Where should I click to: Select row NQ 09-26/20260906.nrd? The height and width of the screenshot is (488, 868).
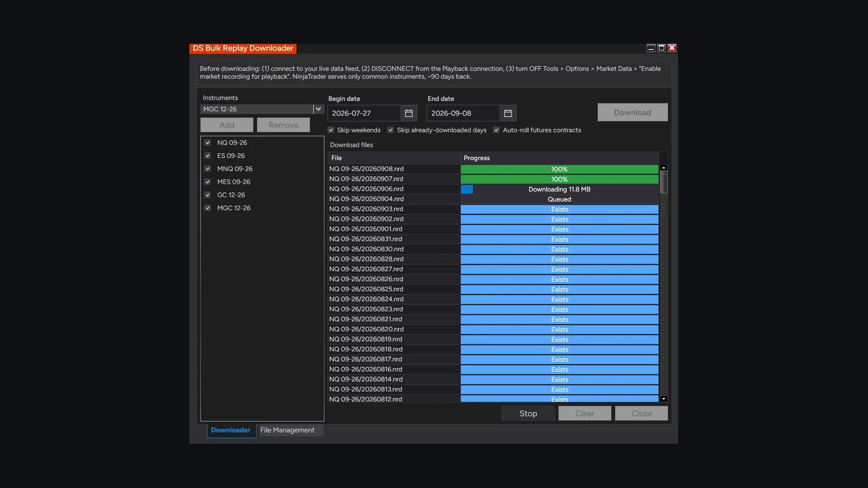493,189
